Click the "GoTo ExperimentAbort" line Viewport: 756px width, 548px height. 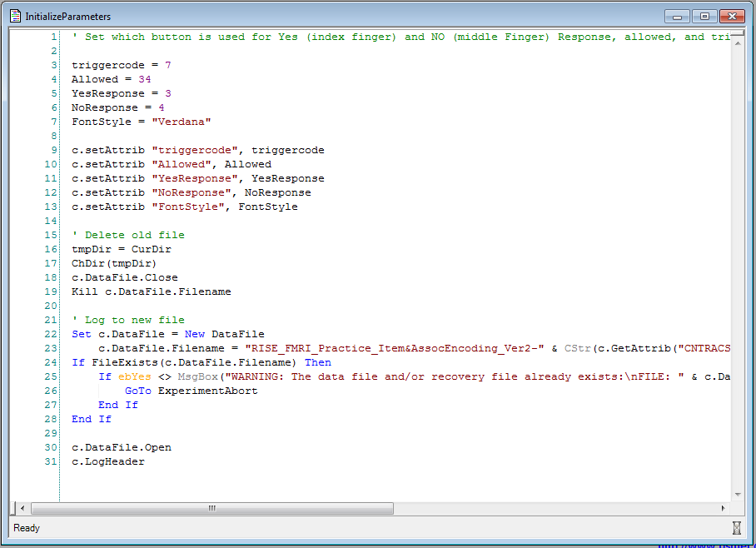[191, 391]
